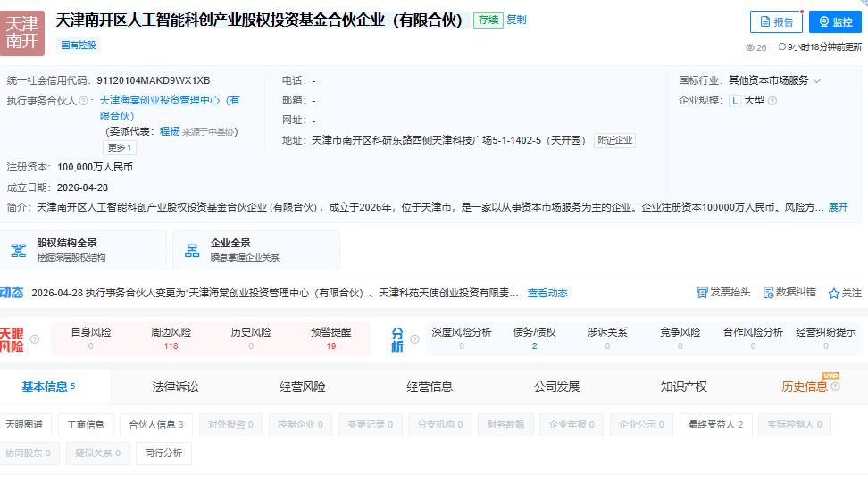The height and width of the screenshot is (482, 868).
Task: Select 实际控制人 0 sub-tab
Action: (x=795, y=425)
